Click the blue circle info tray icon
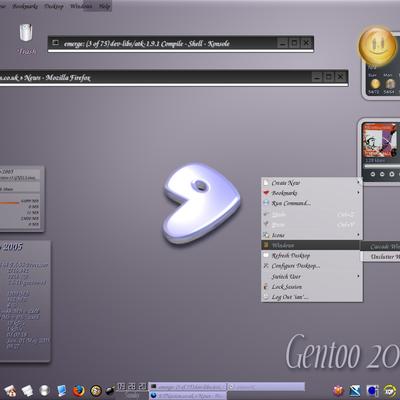The height and width of the screenshot is (400, 400). pos(373,390)
